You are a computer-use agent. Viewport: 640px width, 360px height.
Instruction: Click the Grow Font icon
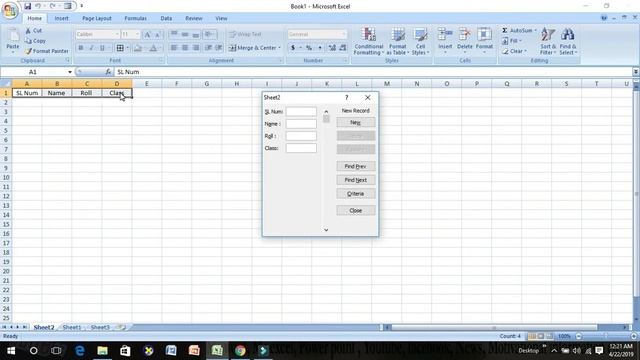pos(147,35)
